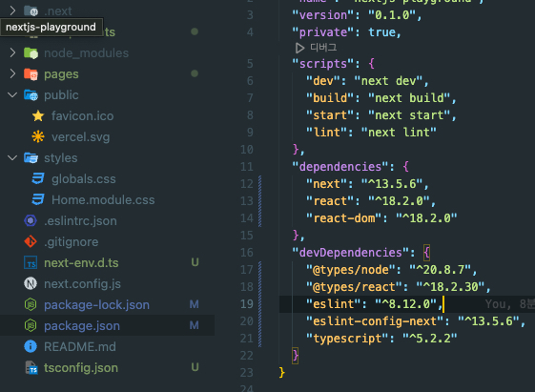Screen dimensions: 535x392
Task: Collapse the styles folder chevron
Action: (x=12, y=157)
